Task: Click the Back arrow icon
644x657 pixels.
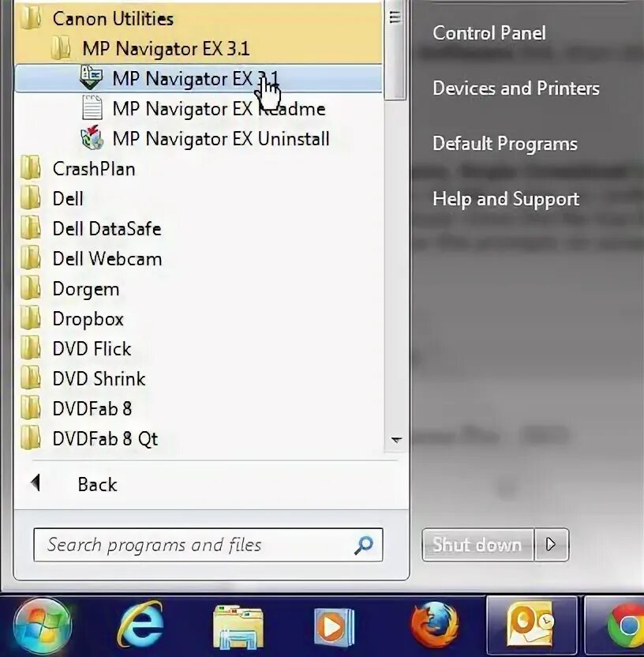Action: pos(36,483)
